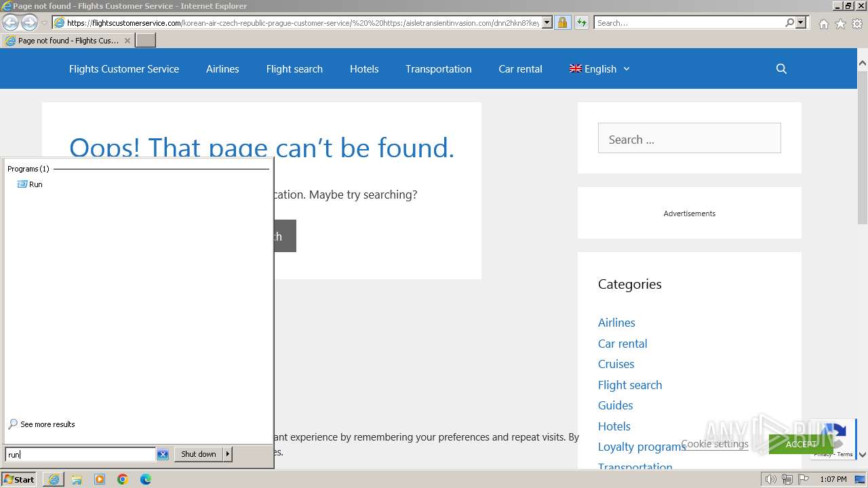Click the Cookie settings link
Screen dimensions: 868x488
[x=715, y=444]
